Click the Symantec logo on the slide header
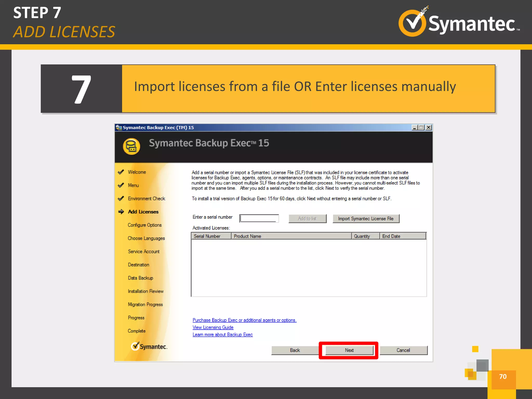 [459, 21]
